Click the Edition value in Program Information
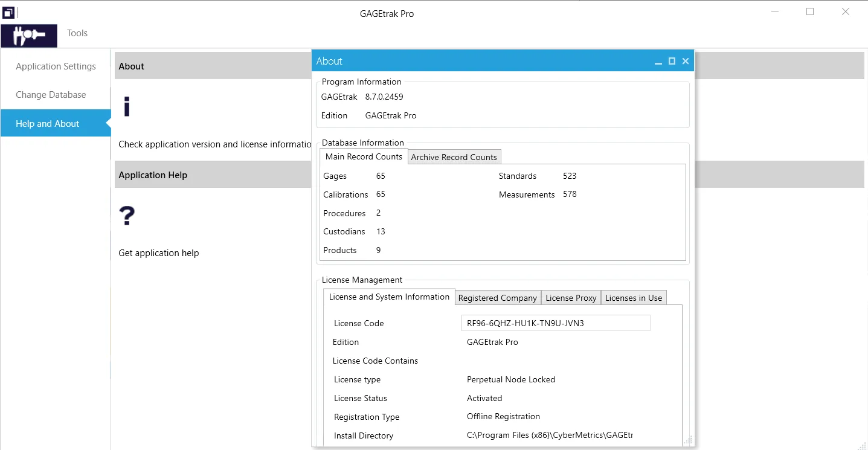 391,115
